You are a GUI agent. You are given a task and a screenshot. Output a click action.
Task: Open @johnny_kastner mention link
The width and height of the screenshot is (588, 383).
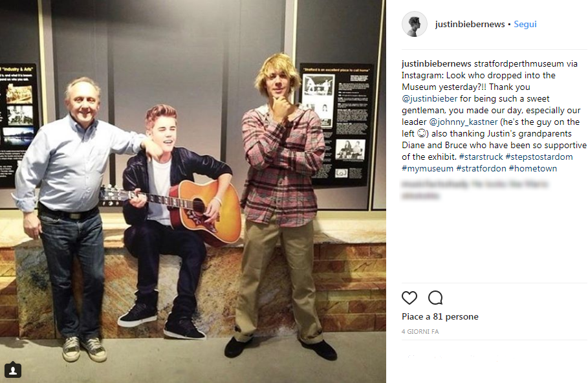(463, 122)
